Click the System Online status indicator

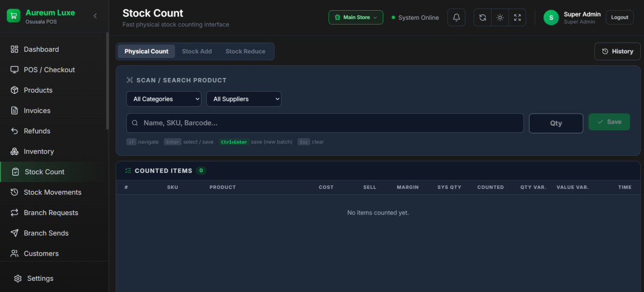point(415,18)
